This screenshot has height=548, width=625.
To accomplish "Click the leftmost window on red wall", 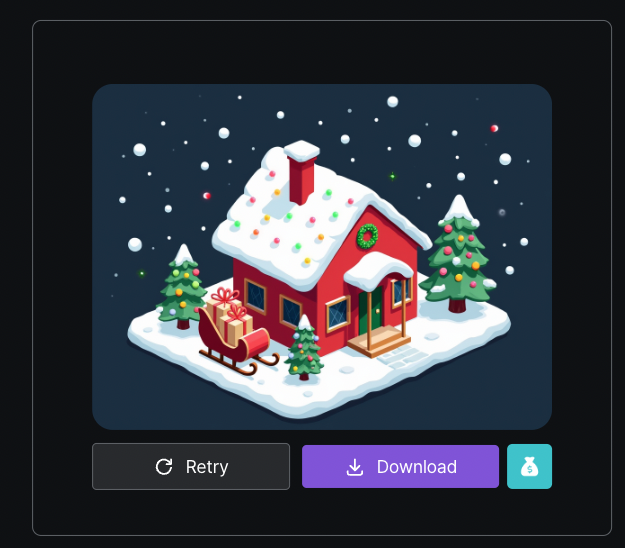I will point(255,296).
